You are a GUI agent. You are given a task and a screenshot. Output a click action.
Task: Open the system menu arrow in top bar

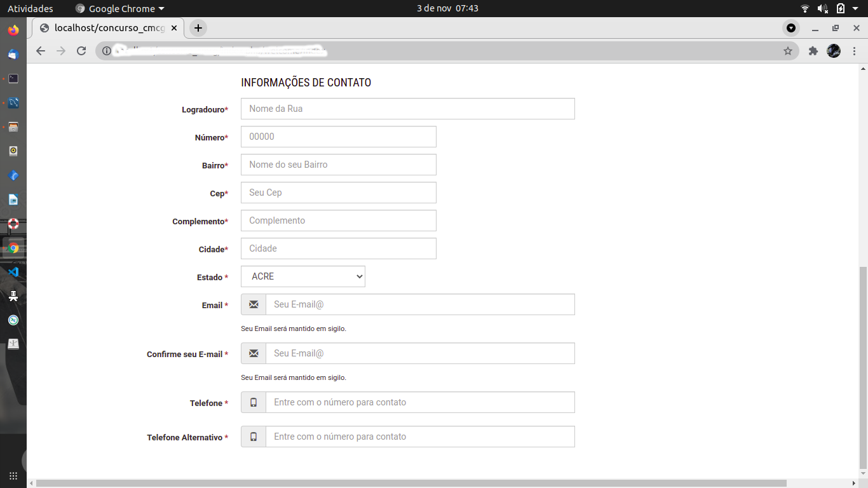click(x=856, y=9)
